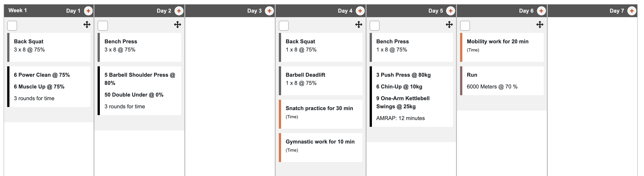This screenshot has height=176, width=644.
Task: Grab the move handle on Day 1 workout
Action: coord(87,25)
